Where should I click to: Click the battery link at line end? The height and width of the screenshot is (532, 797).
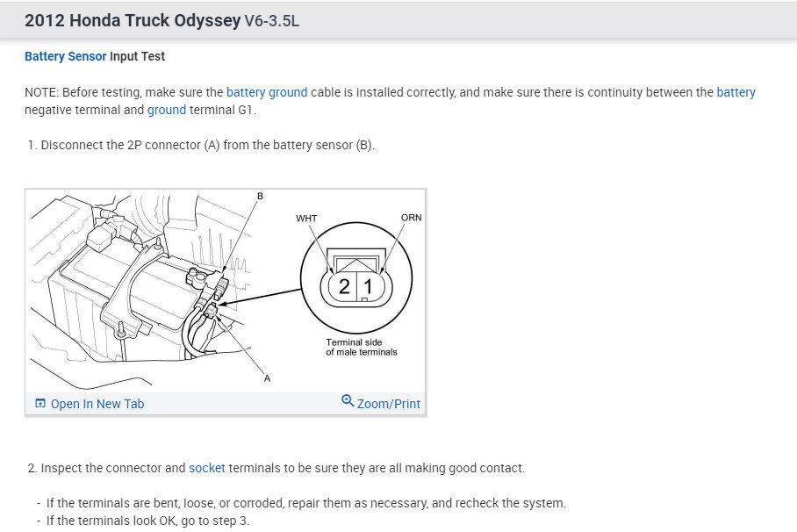[x=736, y=92]
